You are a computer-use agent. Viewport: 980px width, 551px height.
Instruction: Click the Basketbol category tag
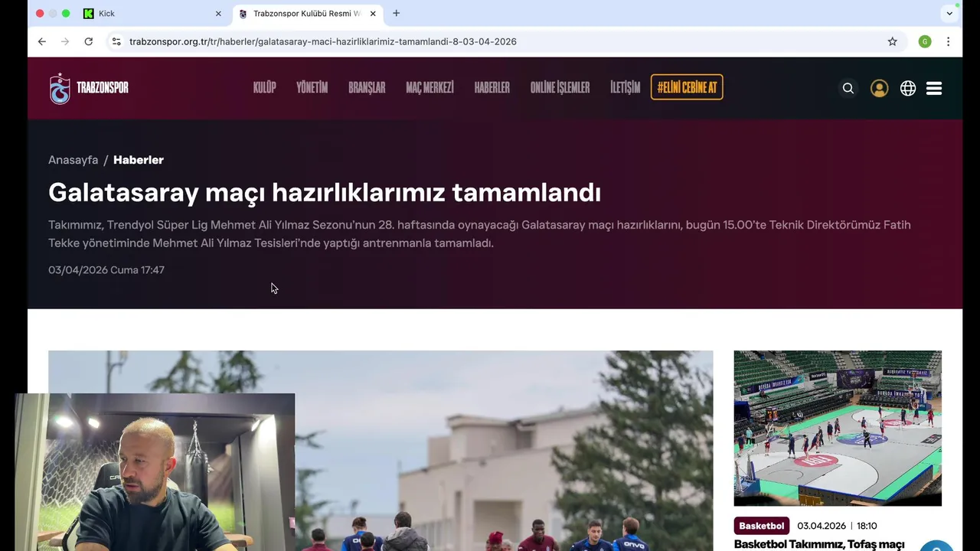tap(762, 526)
